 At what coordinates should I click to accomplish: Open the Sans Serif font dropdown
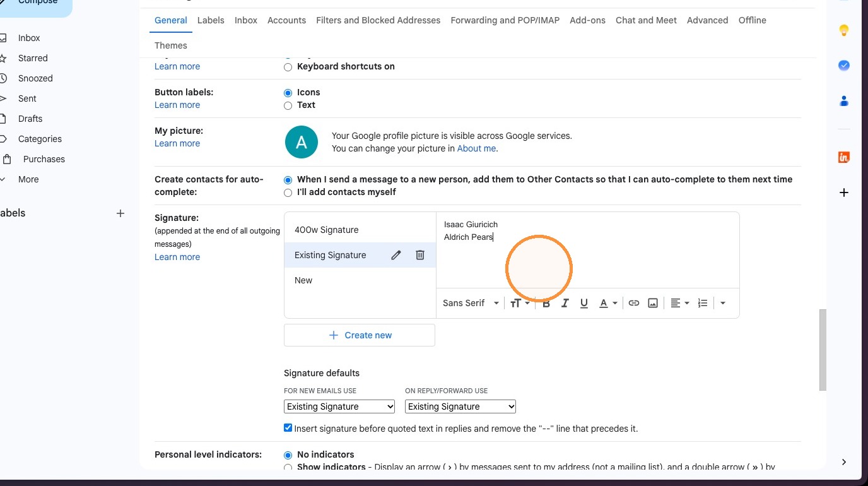pos(471,303)
